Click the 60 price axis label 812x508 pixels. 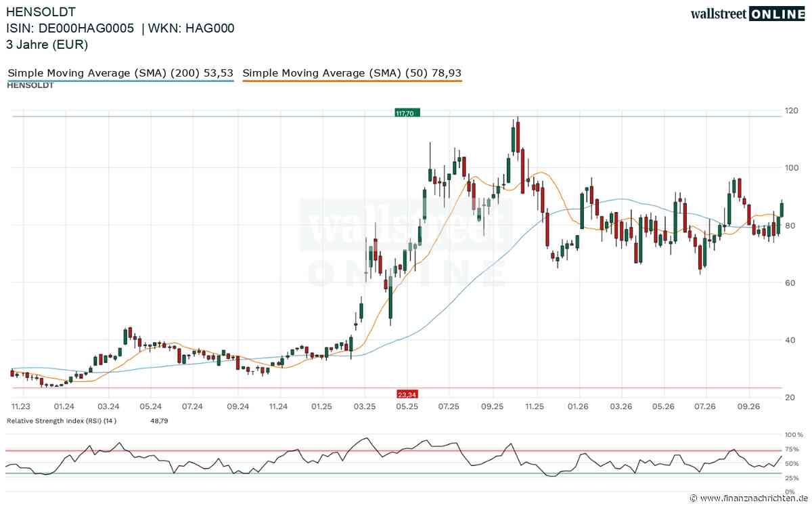789,282
